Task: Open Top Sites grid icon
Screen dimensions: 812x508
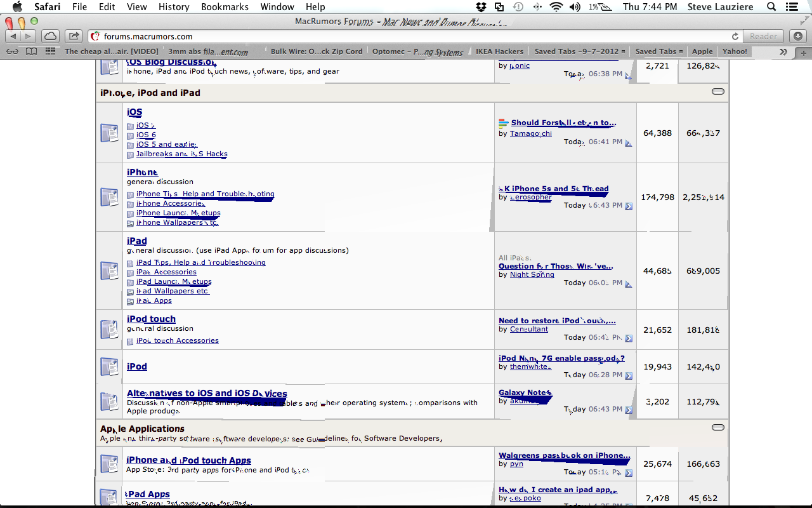Action: pos(50,51)
